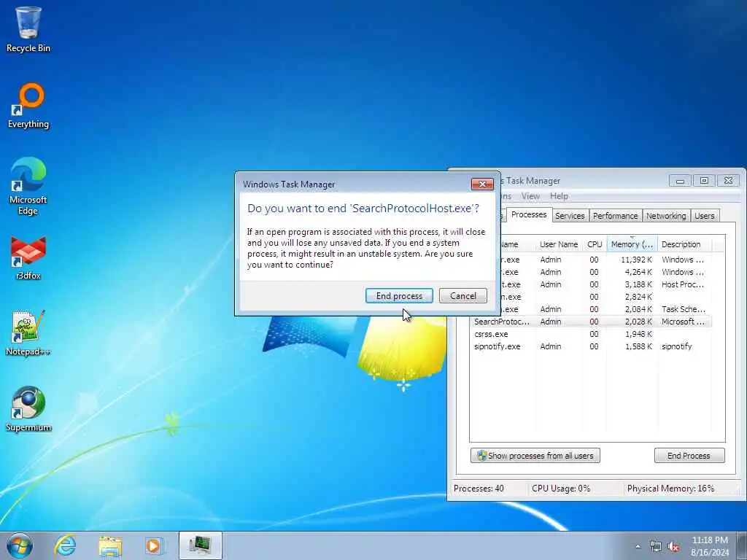Select the Task Sche... description row
Screen dimensions: 747x560
[x=605, y=309]
